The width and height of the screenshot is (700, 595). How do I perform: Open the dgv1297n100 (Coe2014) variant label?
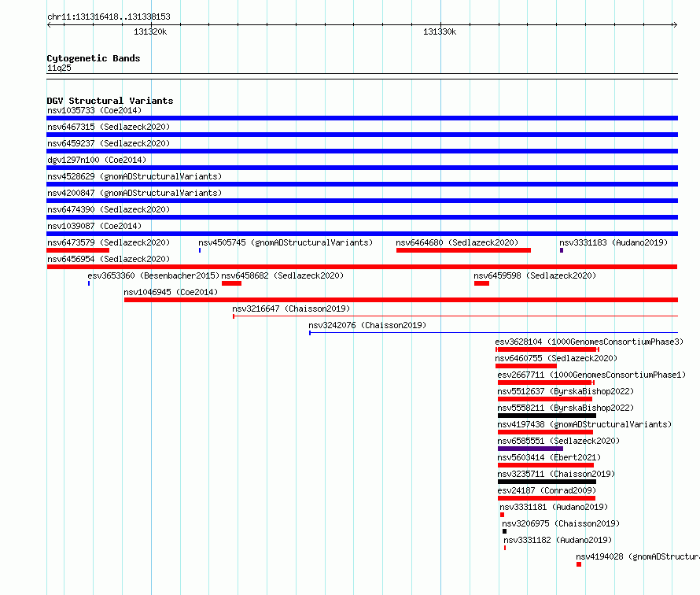tap(97, 160)
